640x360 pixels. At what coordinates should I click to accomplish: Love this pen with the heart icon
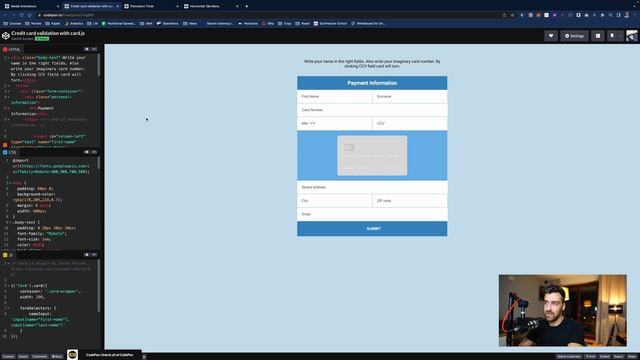click(551, 36)
